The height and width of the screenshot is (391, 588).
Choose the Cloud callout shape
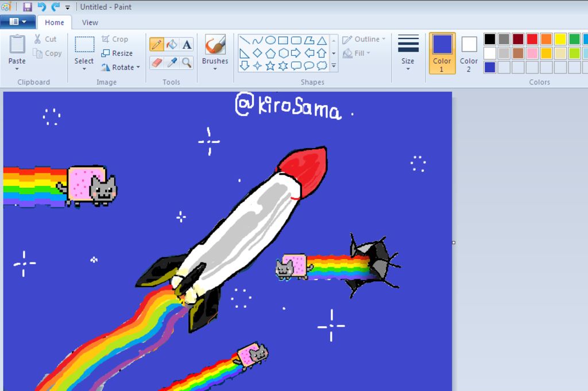(x=322, y=66)
